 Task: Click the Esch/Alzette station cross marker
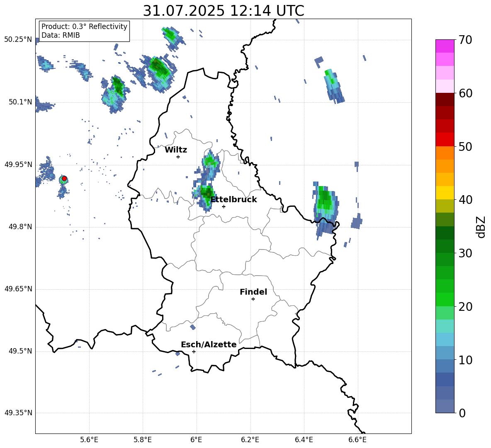tap(194, 351)
